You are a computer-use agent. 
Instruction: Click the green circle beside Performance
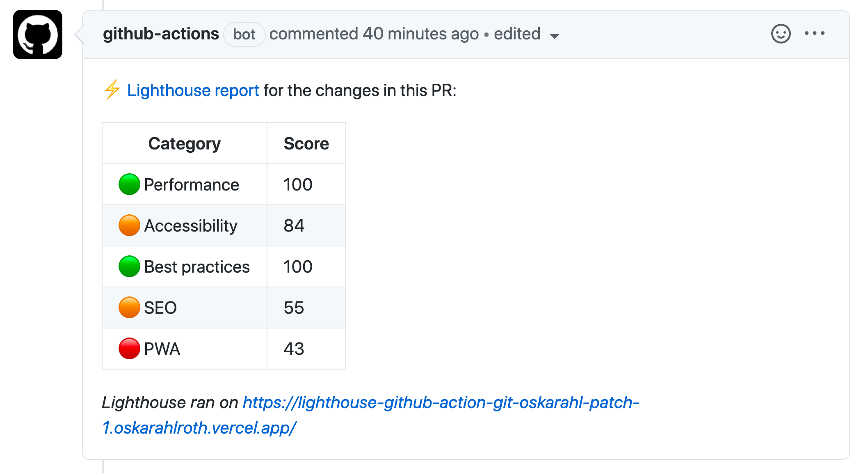(x=129, y=184)
